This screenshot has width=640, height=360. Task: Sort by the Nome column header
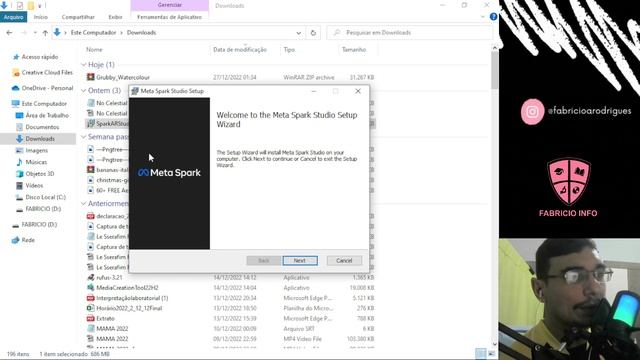point(94,49)
